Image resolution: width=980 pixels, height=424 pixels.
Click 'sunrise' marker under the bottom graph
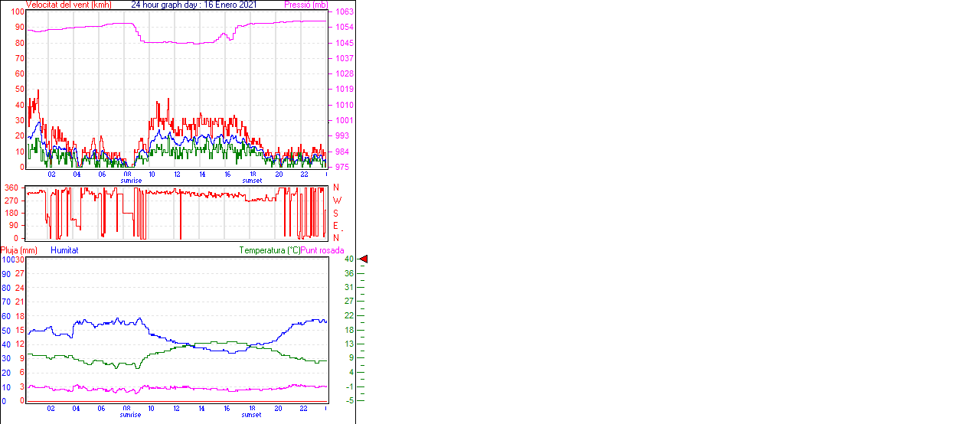tap(131, 415)
